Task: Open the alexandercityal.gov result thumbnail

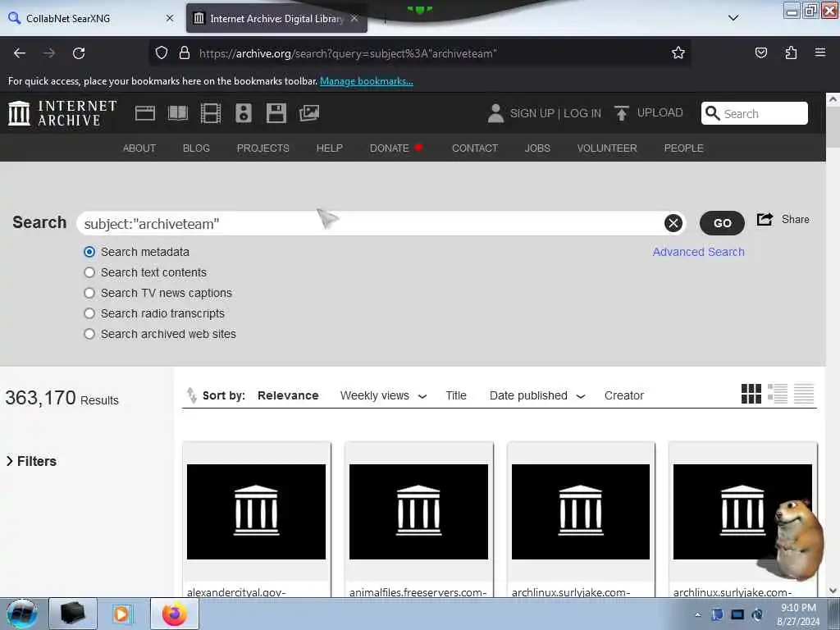Action: (x=256, y=512)
